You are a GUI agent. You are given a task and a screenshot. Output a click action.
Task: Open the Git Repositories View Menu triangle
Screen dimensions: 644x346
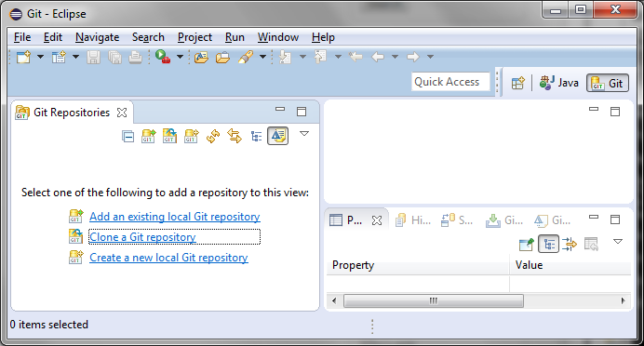pos(304,134)
